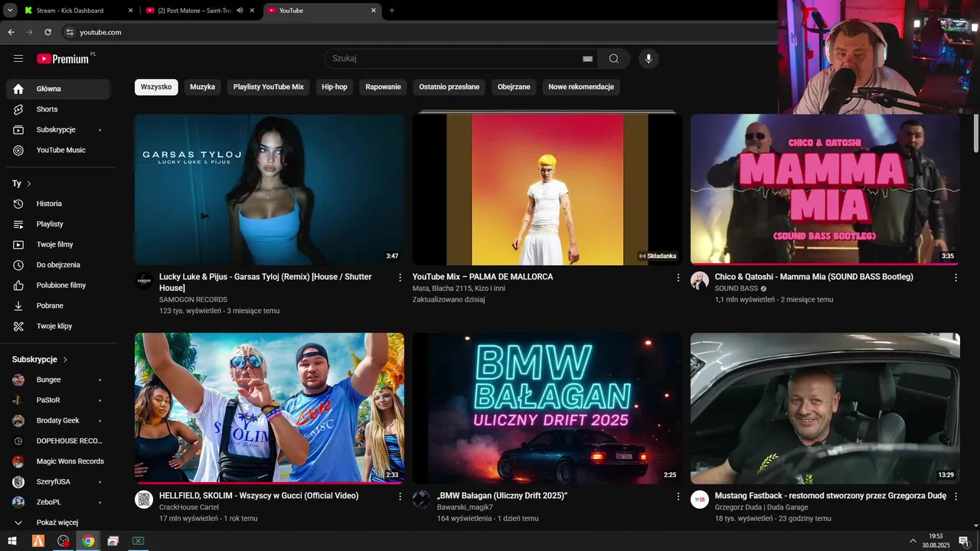Switch to the Post Malone Saint-Tropez tab
The height and width of the screenshot is (551, 980).
click(x=195, y=11)
